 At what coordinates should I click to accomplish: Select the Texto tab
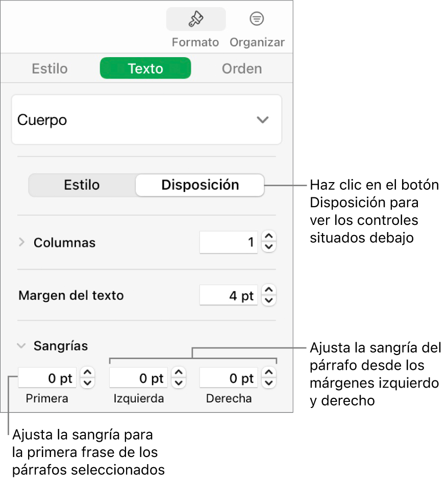(x=145, y=68)
